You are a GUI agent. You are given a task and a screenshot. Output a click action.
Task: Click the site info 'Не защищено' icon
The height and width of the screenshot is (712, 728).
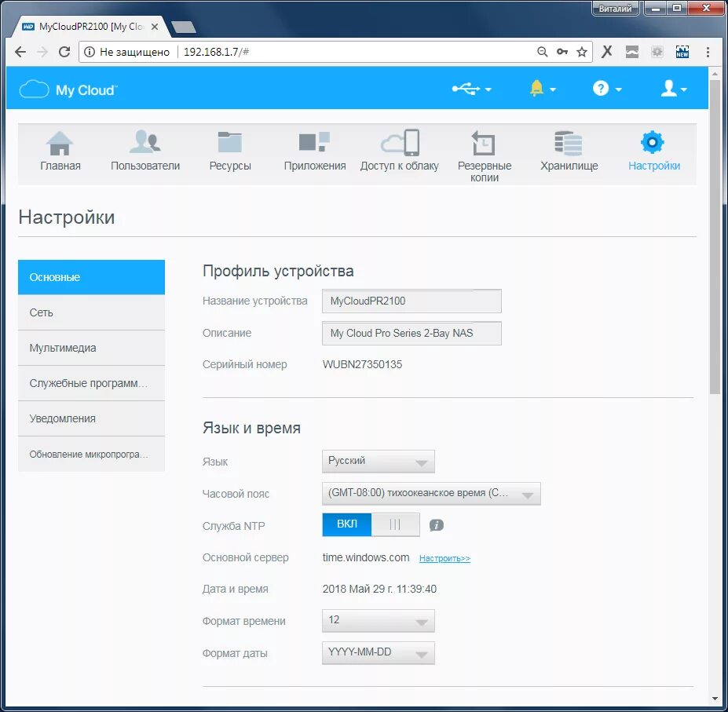90,52
